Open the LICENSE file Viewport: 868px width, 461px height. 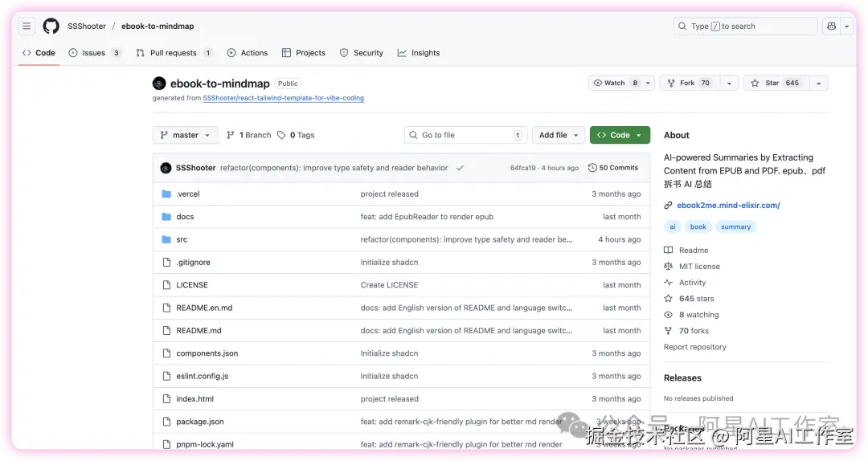tap(192, 285)
